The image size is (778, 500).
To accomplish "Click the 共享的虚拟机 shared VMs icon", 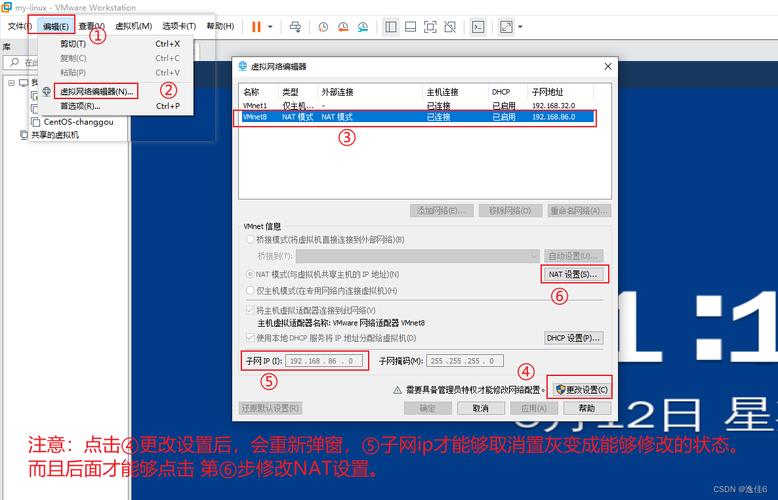I will [x=24, y=134].
